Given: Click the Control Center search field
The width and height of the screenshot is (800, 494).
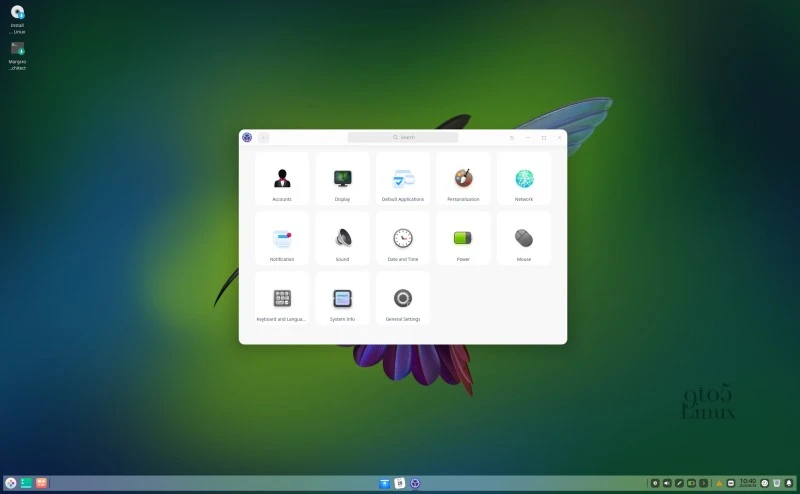Looking at the screenshot, I should (403, 137).
